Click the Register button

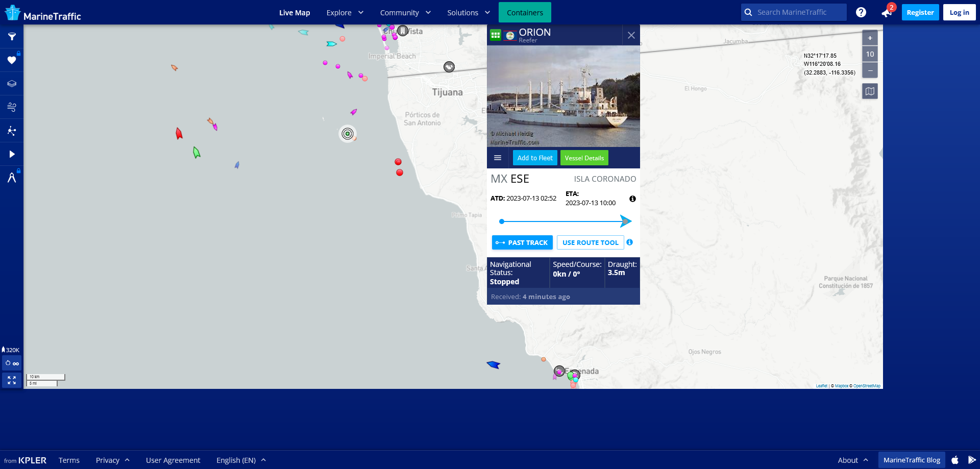click(x=920, y=12)
